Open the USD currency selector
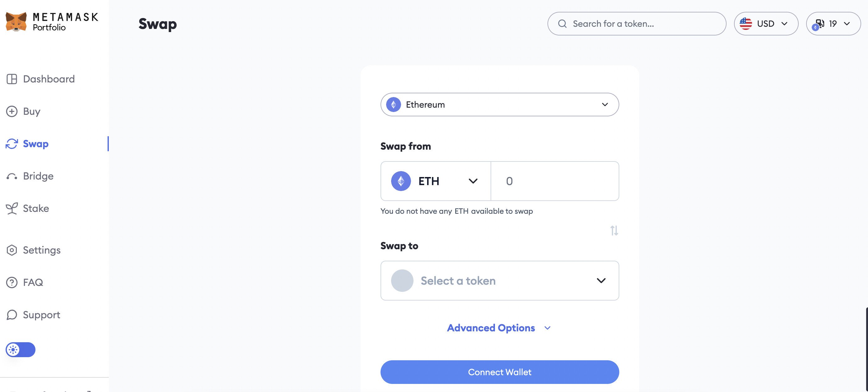The image size is (868, 392). (766, 24)
